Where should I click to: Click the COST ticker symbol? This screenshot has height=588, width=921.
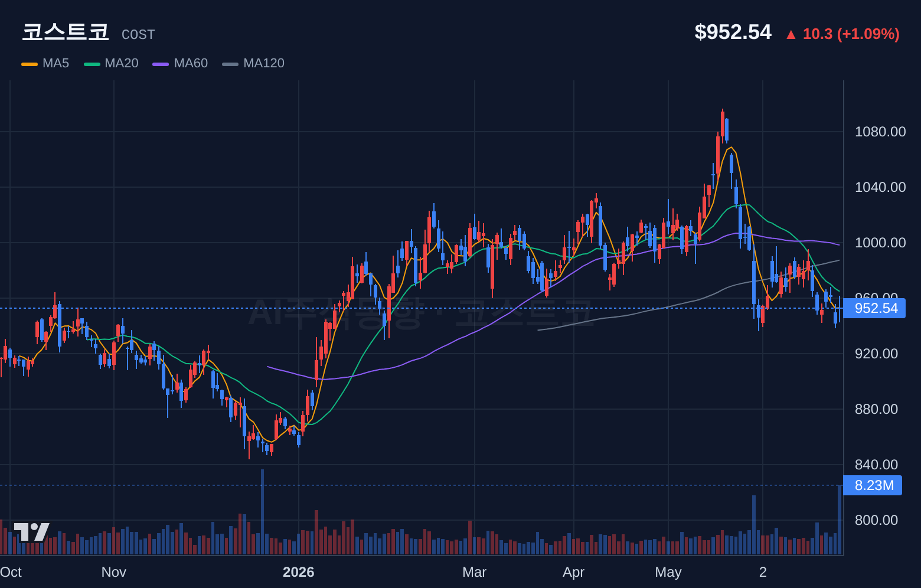138,35
